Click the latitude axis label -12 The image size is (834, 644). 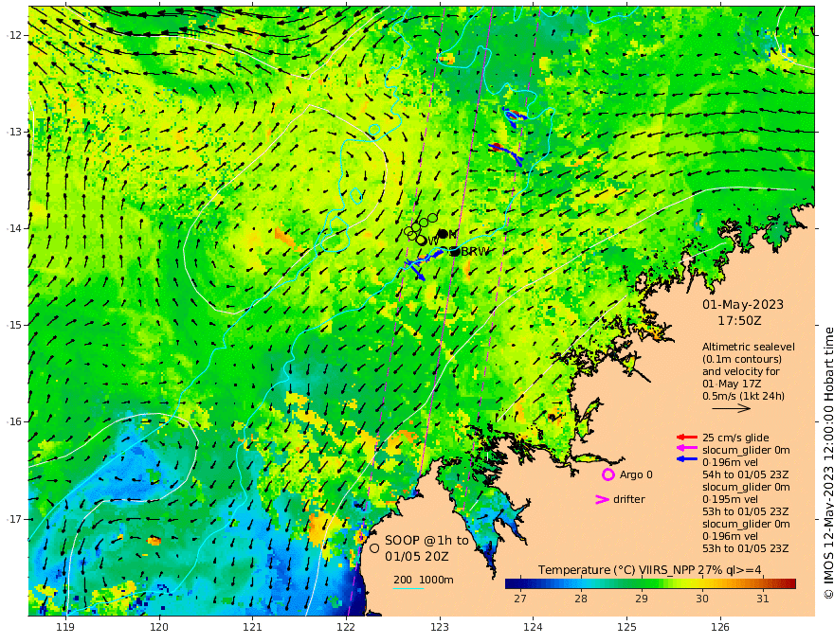point(14,35)
